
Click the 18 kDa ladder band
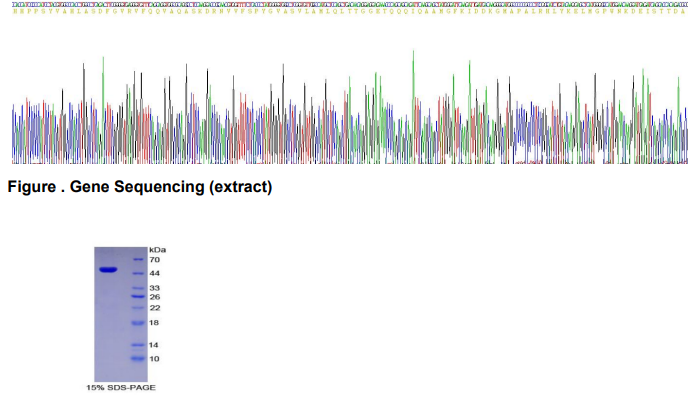138,323
